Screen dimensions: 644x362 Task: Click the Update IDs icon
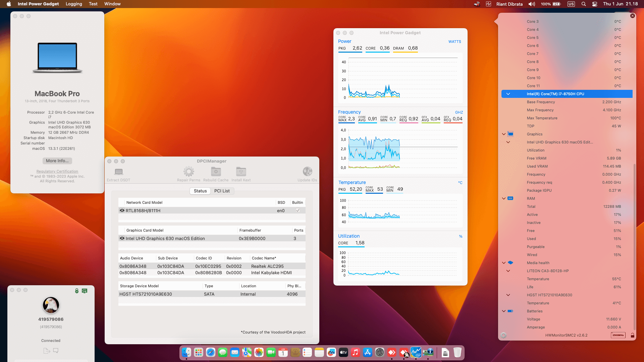(x=307, y=172)
